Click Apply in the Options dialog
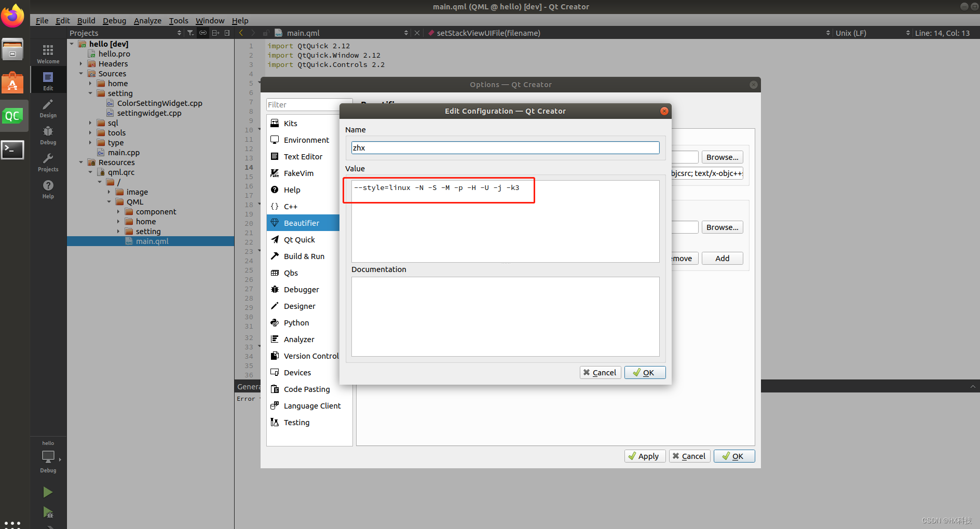Image resolution: width=980 pixels, height=529 pixels. 645,456
